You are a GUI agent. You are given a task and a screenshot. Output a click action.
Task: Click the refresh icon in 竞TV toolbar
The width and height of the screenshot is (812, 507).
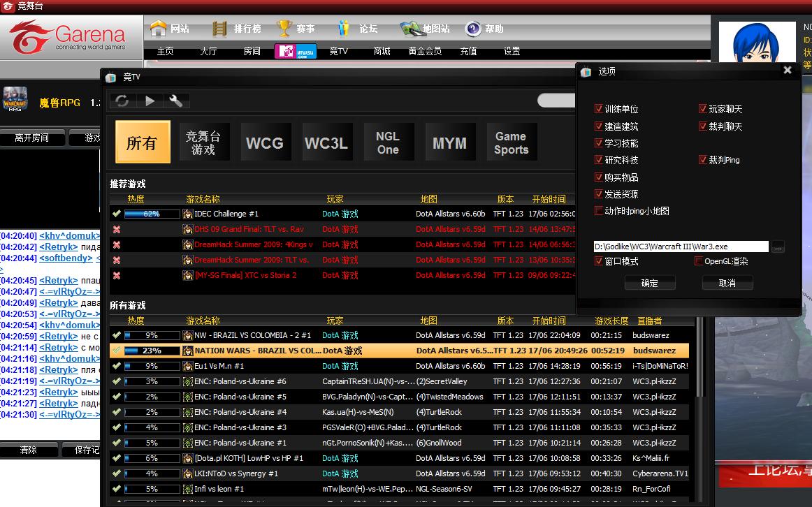[122, 101]
